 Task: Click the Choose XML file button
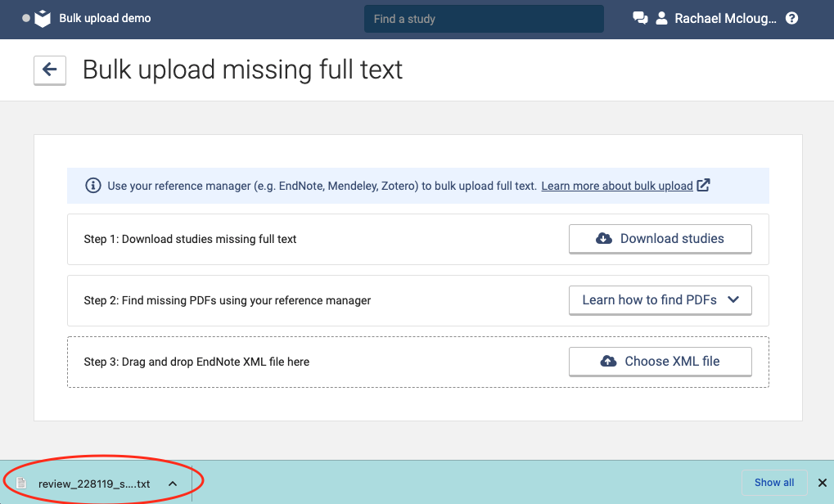[660, 362]
